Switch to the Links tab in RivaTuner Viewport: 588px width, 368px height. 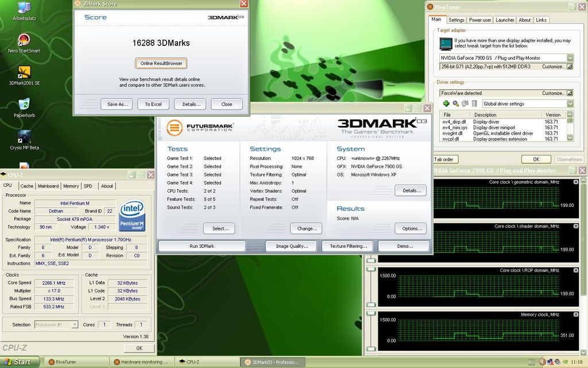(x=541, y=20)
